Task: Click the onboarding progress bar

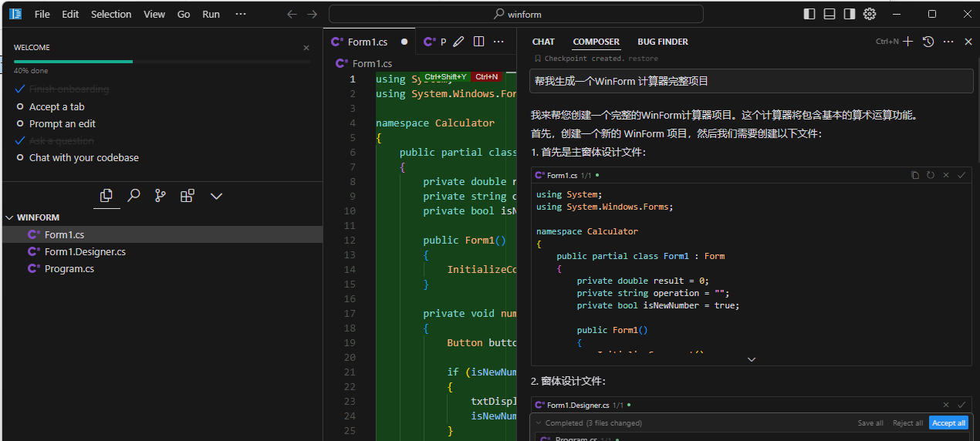Action: tap(162, 61)
